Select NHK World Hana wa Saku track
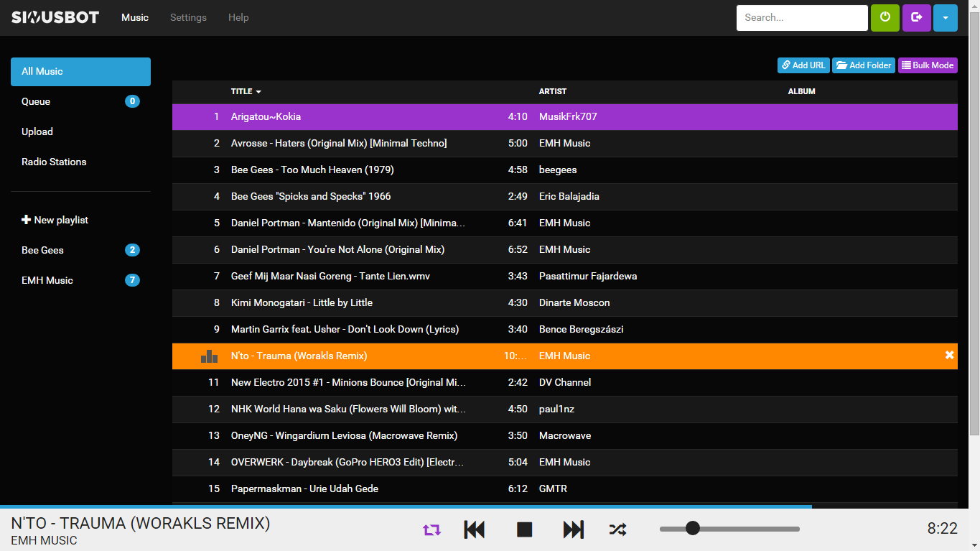 click(565, 409)
